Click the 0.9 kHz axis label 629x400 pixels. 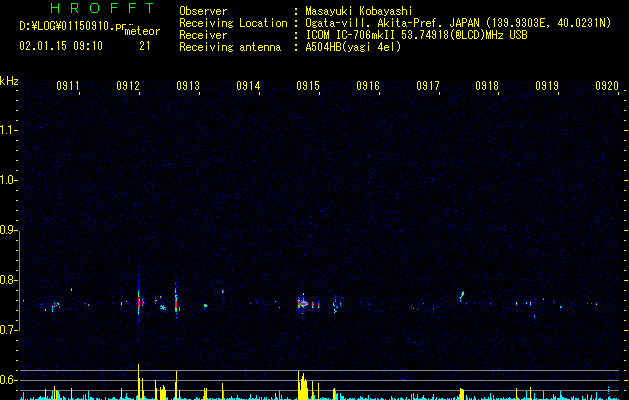click(8, 230)
